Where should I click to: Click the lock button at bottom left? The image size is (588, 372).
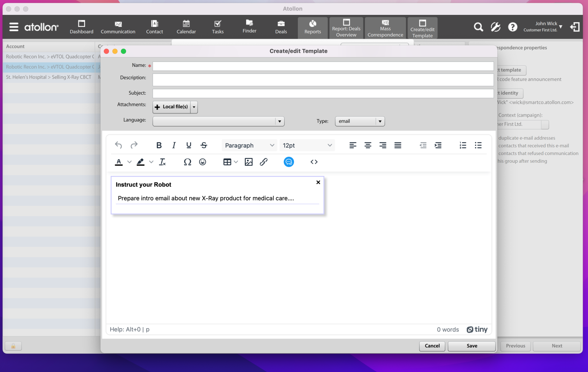(x=13, y=346)
